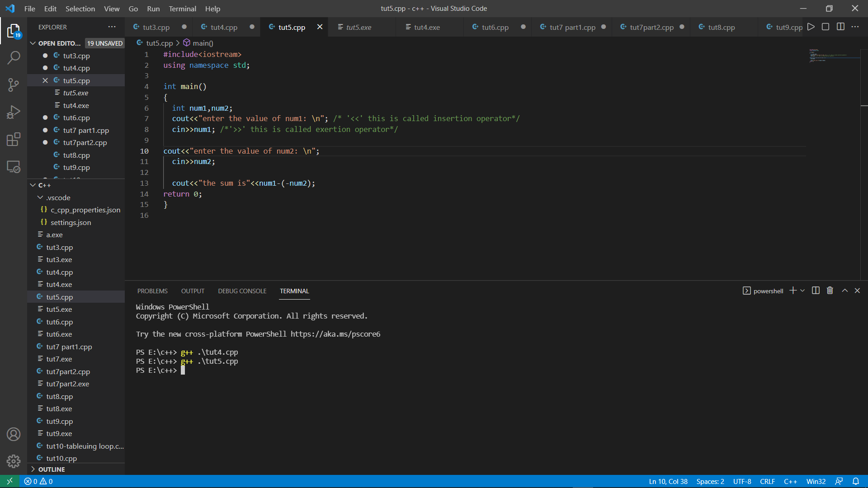
Task: Open the Extensions view
Action: [14, 139]
